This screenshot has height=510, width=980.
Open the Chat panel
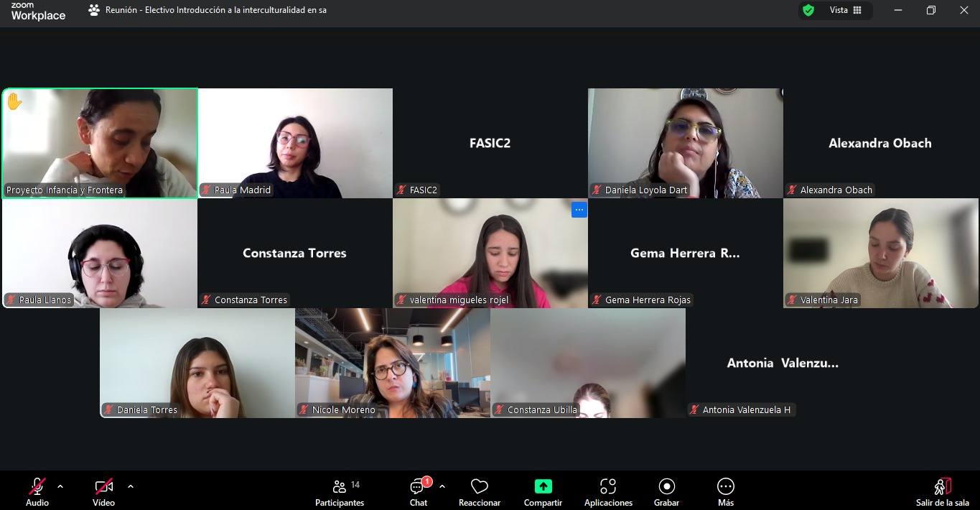pyautogui.click(x=419, y=491)
